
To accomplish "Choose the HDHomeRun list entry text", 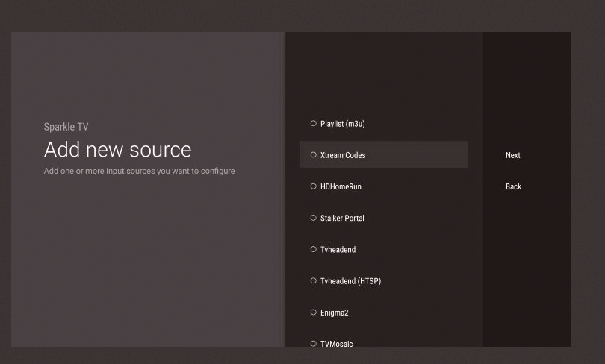I will pyautogui.click(x=341, y=186).
